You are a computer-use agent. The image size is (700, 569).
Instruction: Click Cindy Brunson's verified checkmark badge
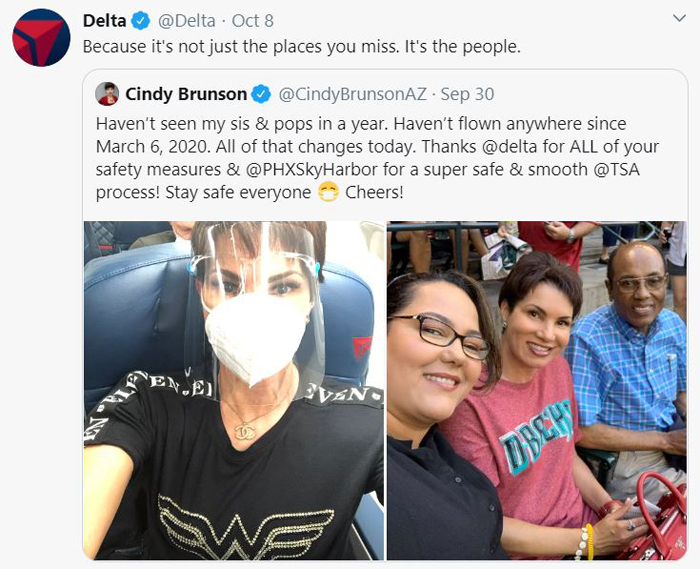coord(261,94)
